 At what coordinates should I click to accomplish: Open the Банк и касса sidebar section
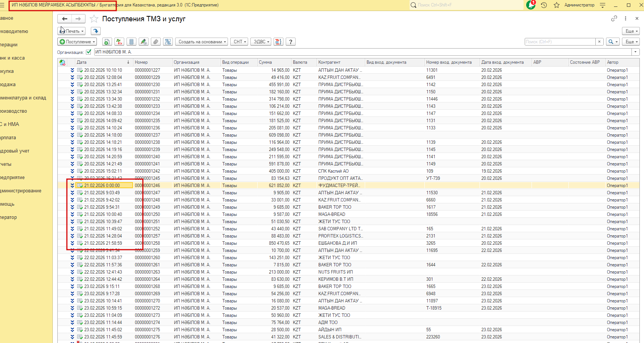pos(13,58)
